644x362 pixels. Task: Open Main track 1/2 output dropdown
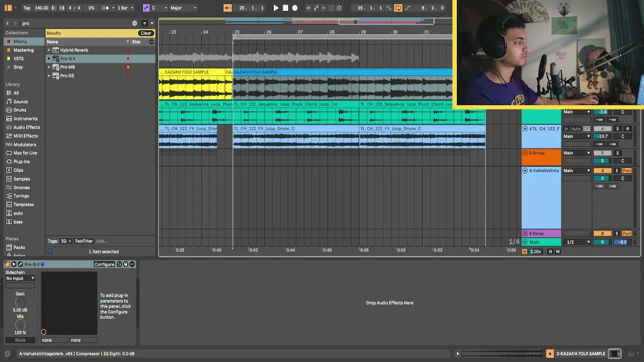tap(577, 242)
